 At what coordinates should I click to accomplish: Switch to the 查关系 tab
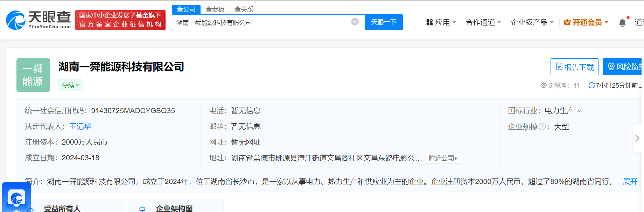pos(244,9)
